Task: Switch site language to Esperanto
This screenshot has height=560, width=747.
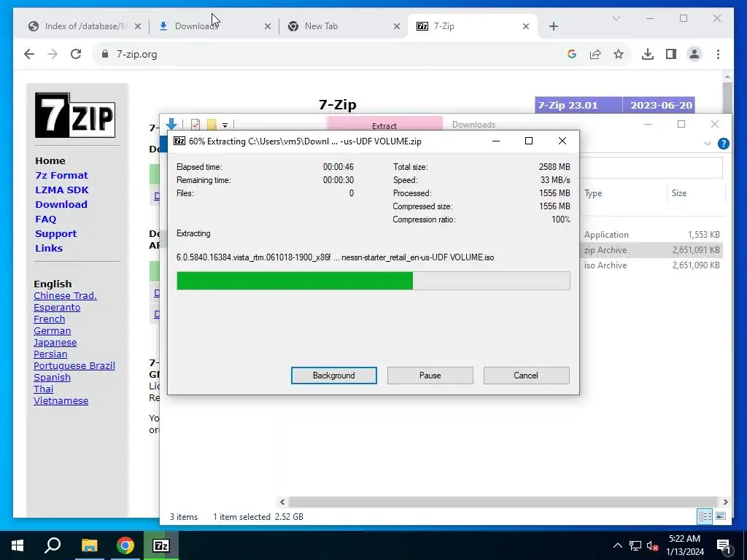Action: coord(57,308)
